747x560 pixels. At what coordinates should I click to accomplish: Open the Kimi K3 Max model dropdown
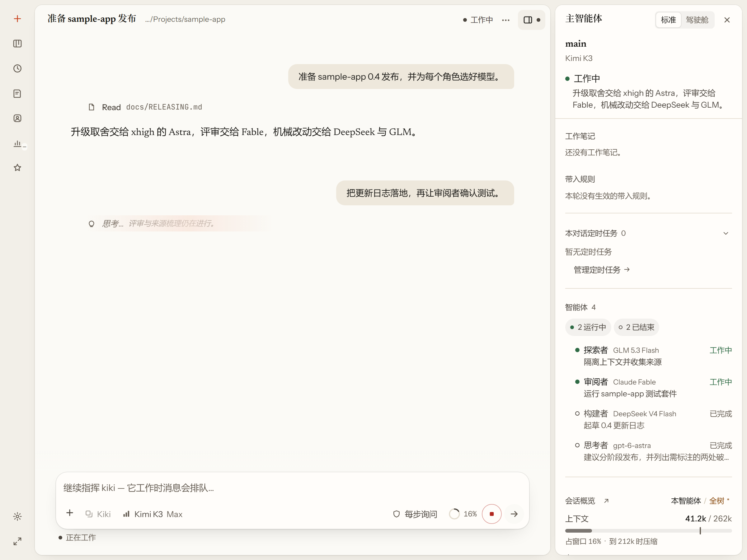153,514
